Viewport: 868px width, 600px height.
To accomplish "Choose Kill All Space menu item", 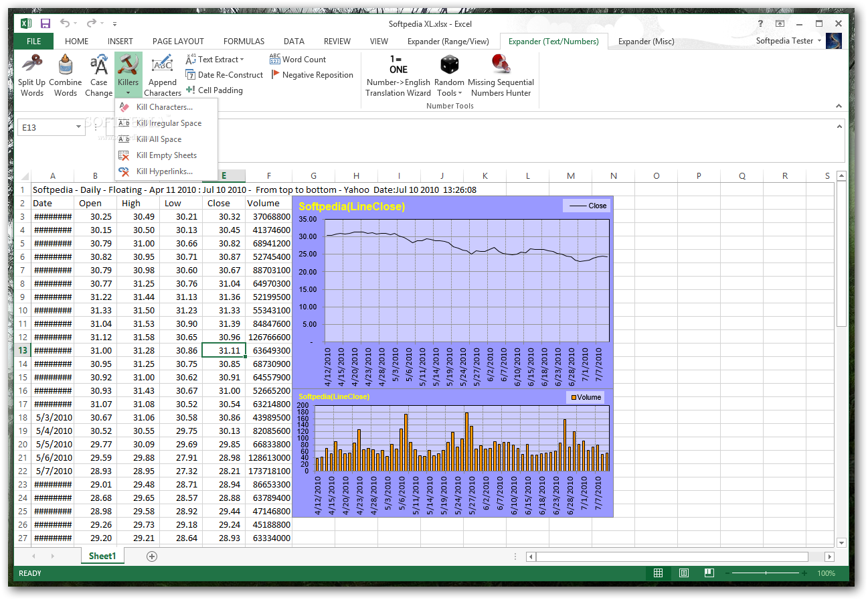I will tap(166, 139).
